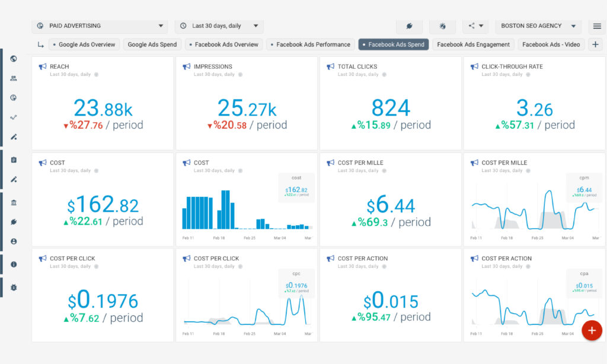Open the clipboard icon in left sidebar
607x364 pixels.
[x=14, y=159]
